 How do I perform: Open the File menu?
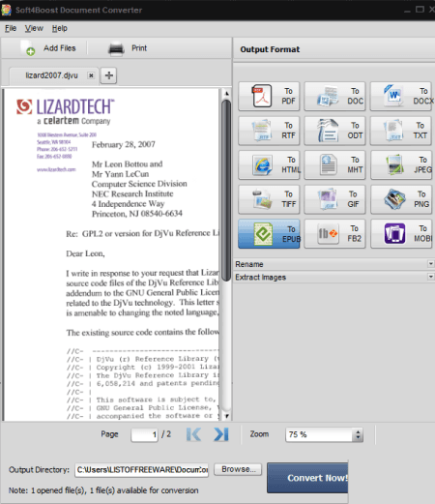tap(11, 28)
